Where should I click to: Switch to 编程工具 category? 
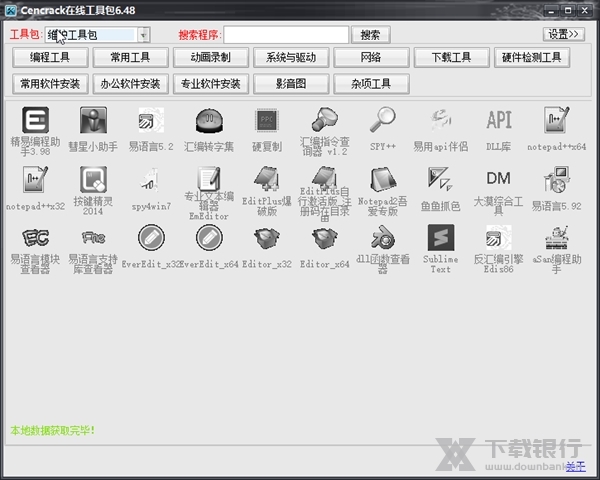click(50, 57)
